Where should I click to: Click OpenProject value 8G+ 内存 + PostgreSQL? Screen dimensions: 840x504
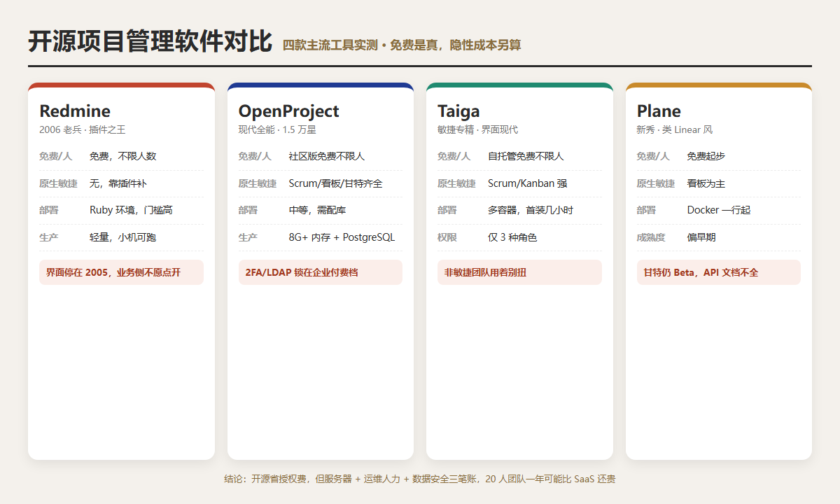pyautogui.click(x=342, y=237)
